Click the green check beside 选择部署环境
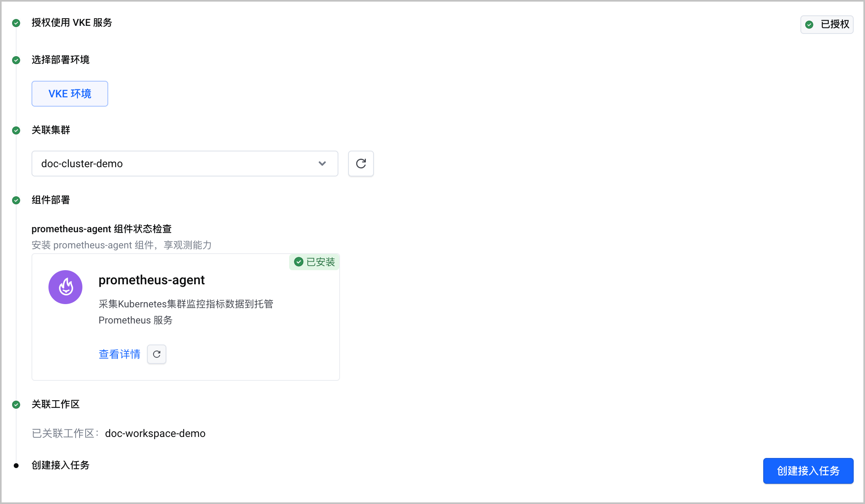 pos(16,60)
